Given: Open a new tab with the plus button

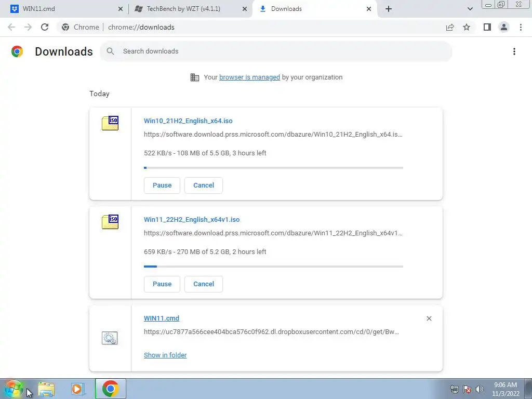Looking at the screenshot, I should (x=389, y=9).
